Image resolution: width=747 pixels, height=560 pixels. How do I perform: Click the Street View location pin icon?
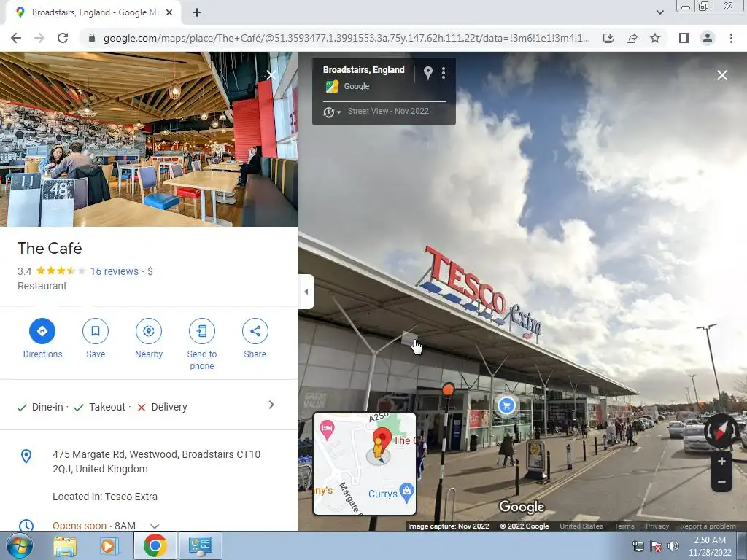click(x=427, y=73)
